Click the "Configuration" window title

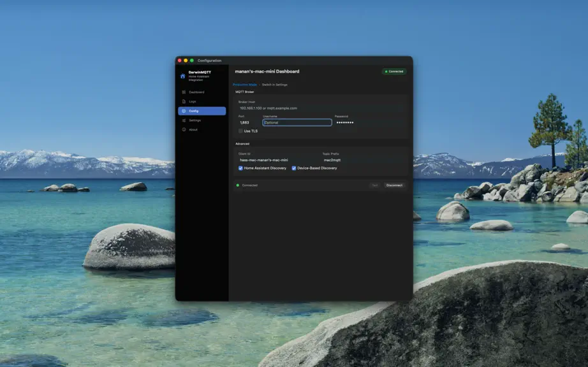point(209,61)
